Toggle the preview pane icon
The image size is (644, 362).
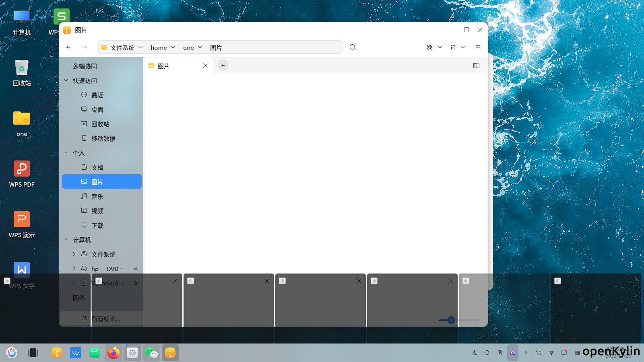[476, 66]
